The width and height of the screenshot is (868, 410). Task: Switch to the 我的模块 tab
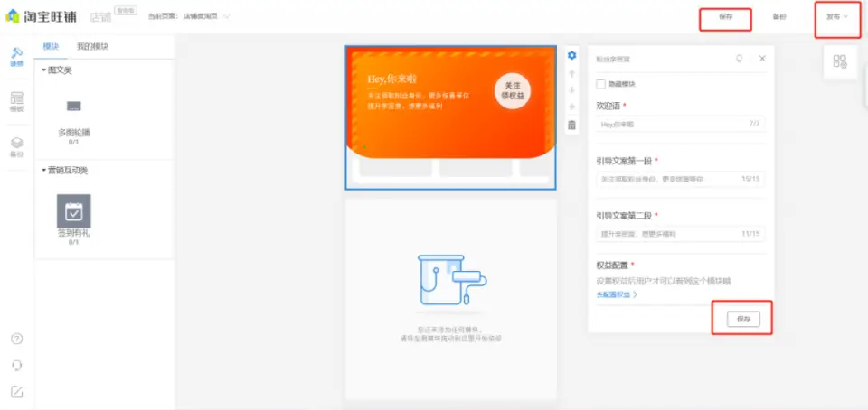click(92, 46)
